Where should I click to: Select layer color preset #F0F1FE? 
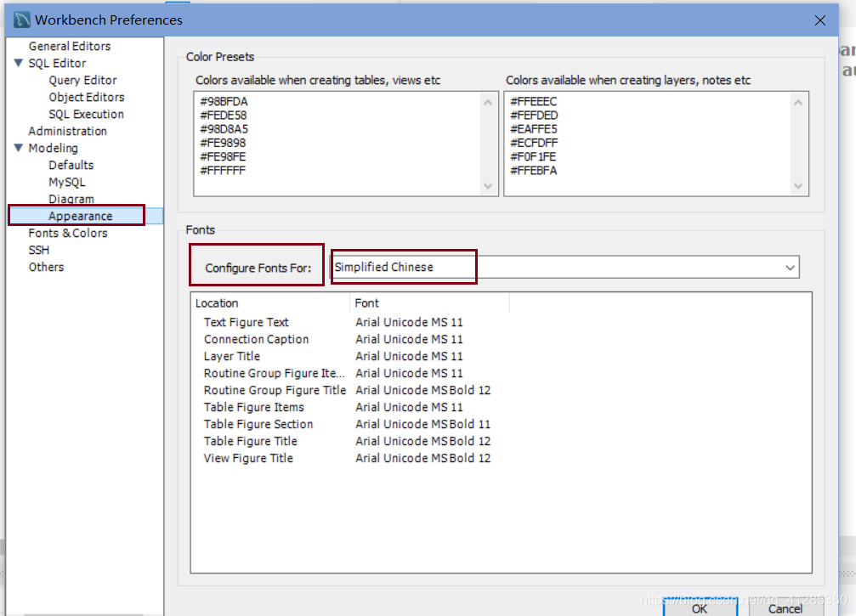click(533, 156)
